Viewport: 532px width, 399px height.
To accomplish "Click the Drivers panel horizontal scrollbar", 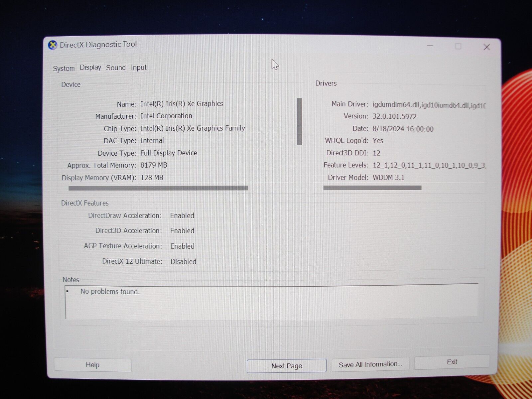I will (372, 188).
